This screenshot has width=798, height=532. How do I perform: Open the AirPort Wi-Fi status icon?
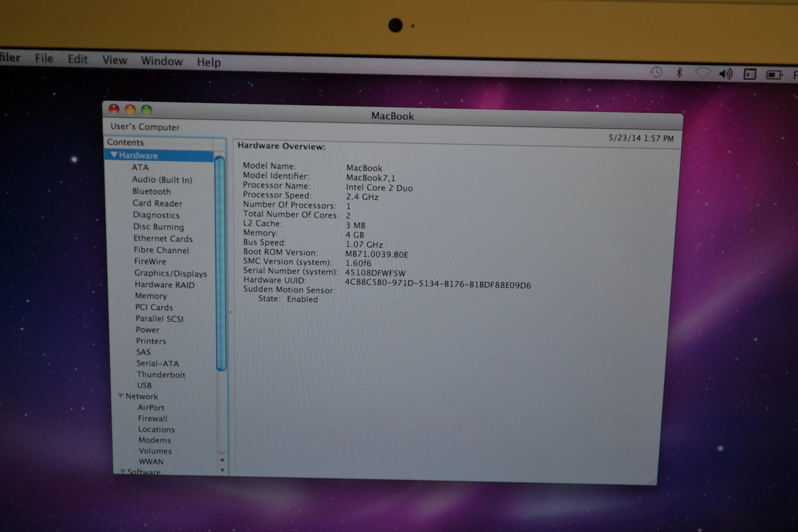point(703,73)
